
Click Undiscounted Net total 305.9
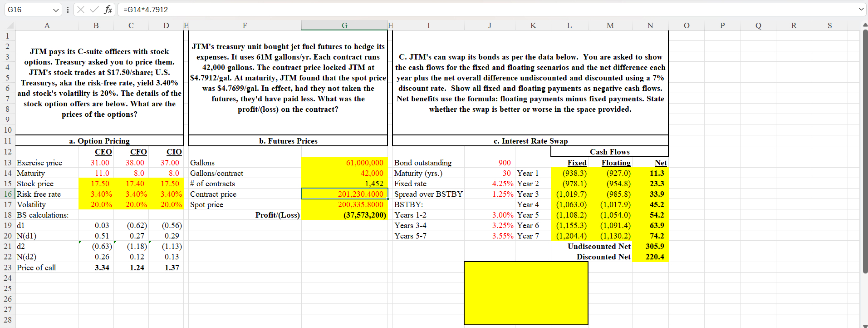(650, 246)
